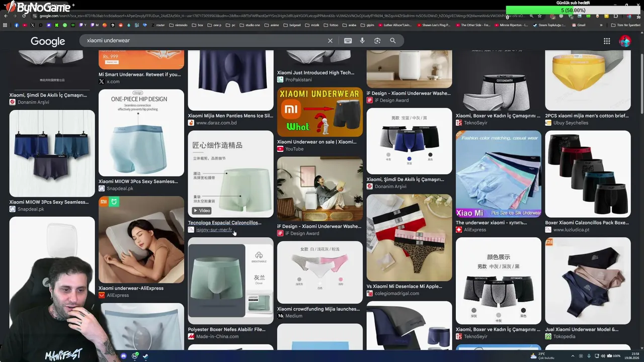Open the "araba" bookmarks folder

(350, 25)
